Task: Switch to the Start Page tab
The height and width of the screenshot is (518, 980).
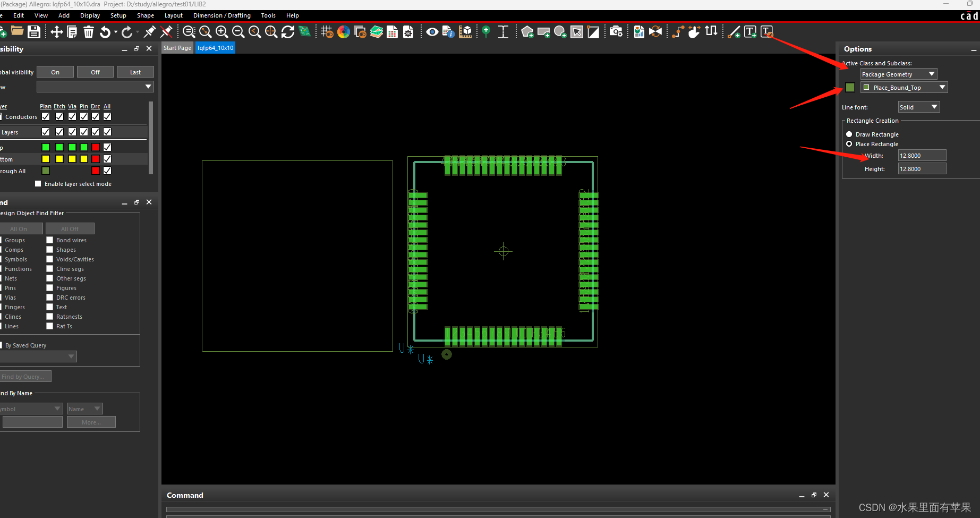Action: tap(177, 48)
